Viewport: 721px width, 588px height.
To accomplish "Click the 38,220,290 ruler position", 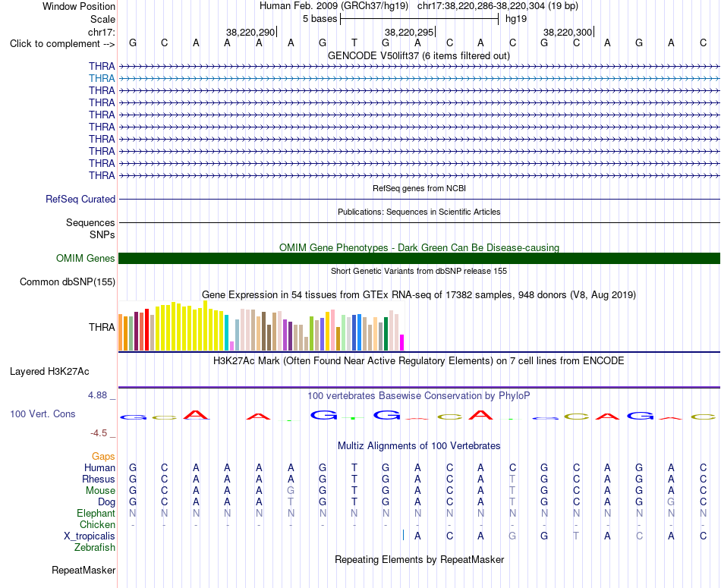I will [x=250, y=32].
